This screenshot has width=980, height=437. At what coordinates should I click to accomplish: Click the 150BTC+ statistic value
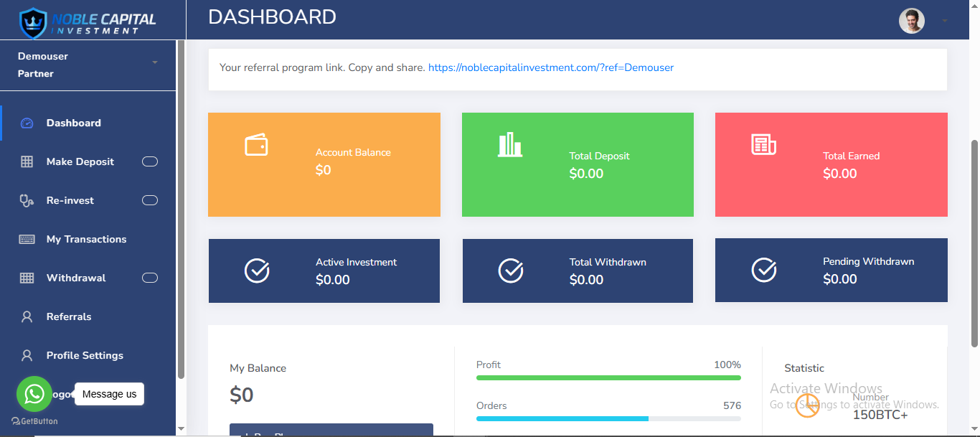(880, 415)
